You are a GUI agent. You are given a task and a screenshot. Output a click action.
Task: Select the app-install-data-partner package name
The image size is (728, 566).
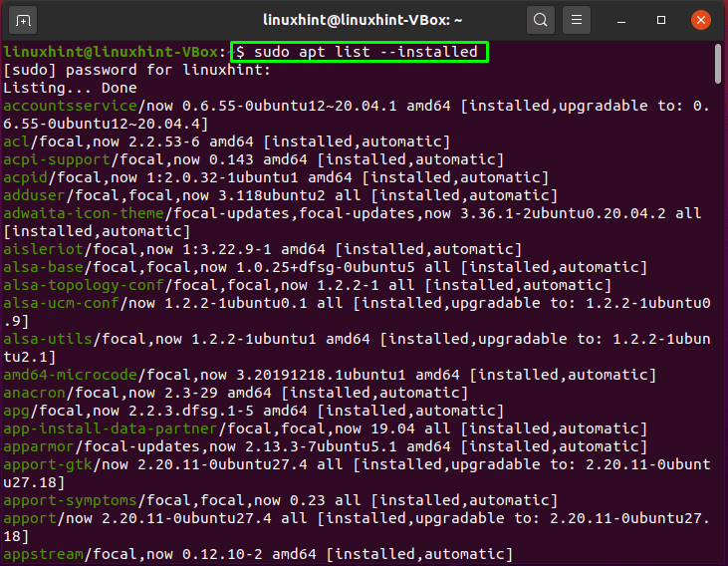(111, 428)
